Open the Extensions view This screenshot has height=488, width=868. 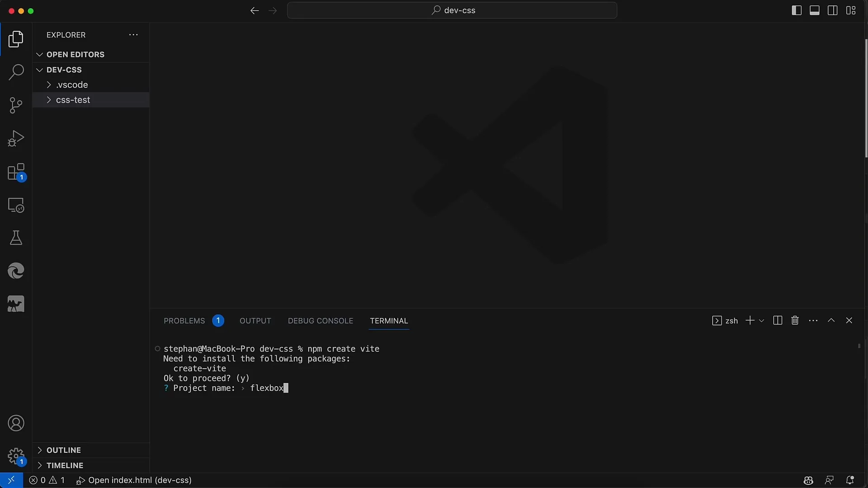point(16,172)
